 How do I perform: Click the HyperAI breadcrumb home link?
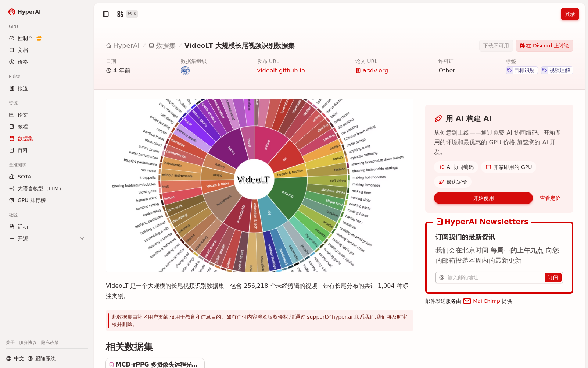(x=123, y=46)
